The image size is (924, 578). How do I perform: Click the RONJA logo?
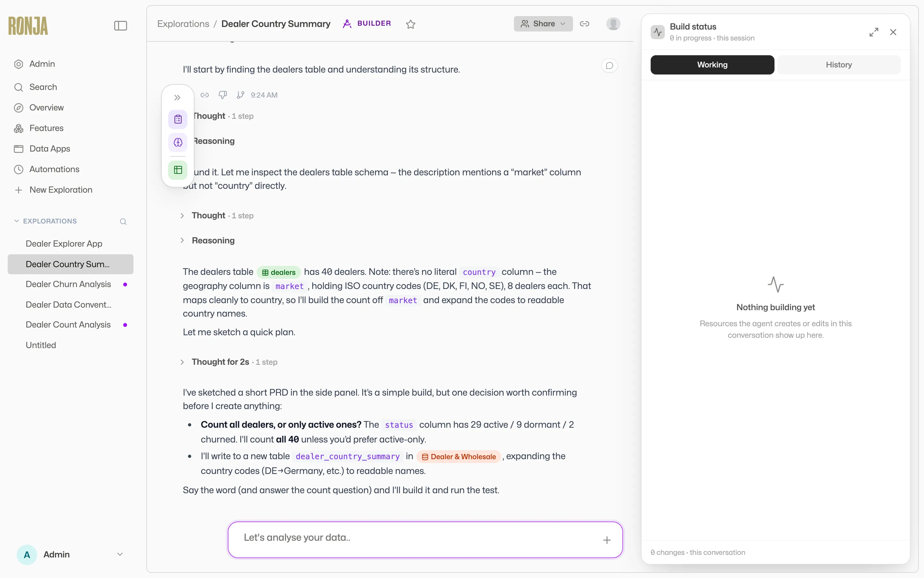pyautogui.click(x=28, y=26)
